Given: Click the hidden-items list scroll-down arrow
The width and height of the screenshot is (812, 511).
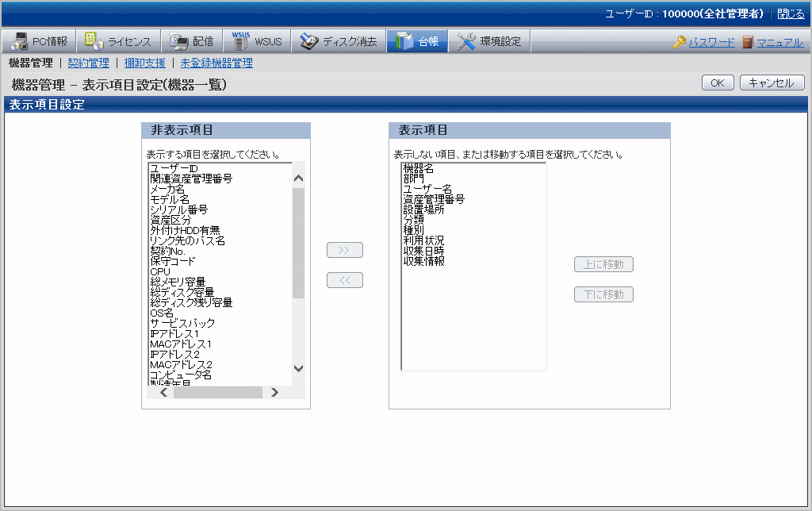Looking at the screenshot, I should [298, 368].
